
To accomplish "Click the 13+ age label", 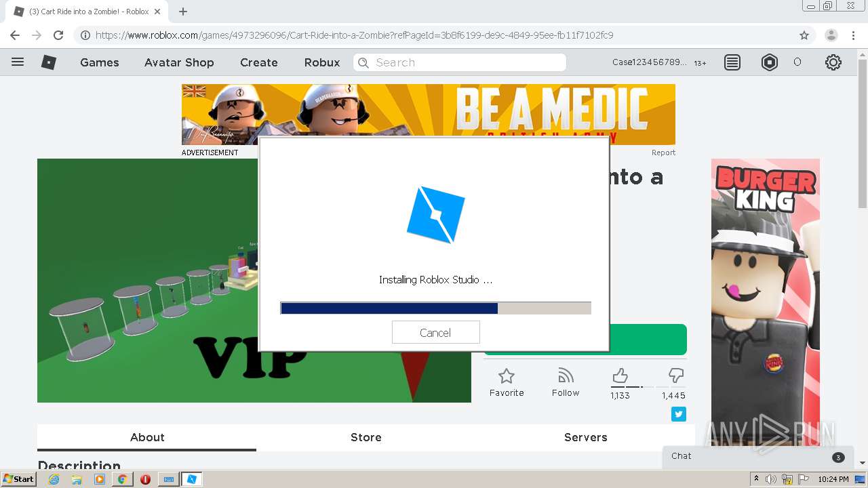I will [700, 63].
